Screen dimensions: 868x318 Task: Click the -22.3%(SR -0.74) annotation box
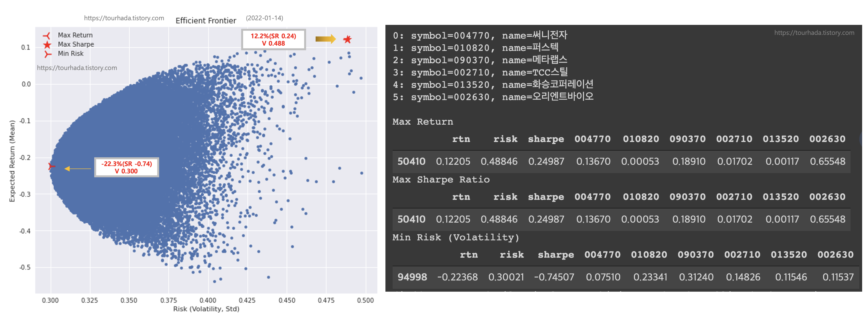(x=126, y=167)
